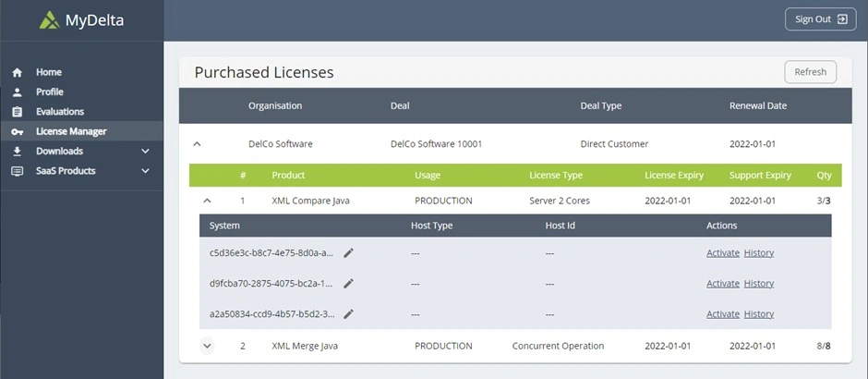Viewport: 868px width, 379px height.
Task: Refresh the Purchased Licenses list
Action: click(x=810, y=72)
